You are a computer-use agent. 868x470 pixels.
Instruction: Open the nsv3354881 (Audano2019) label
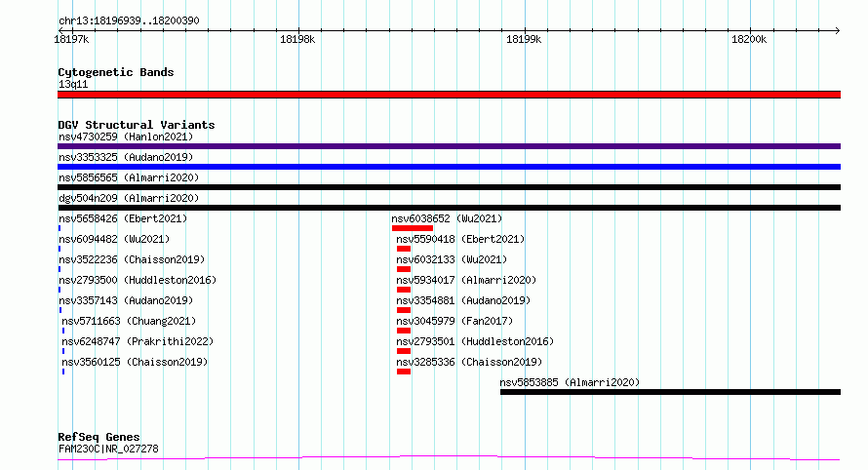(x=463, y=300)
